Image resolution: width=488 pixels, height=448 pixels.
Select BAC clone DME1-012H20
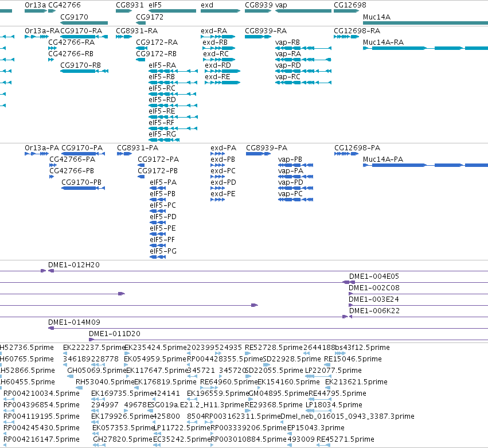pyautogui.click(x=268, y=271)
